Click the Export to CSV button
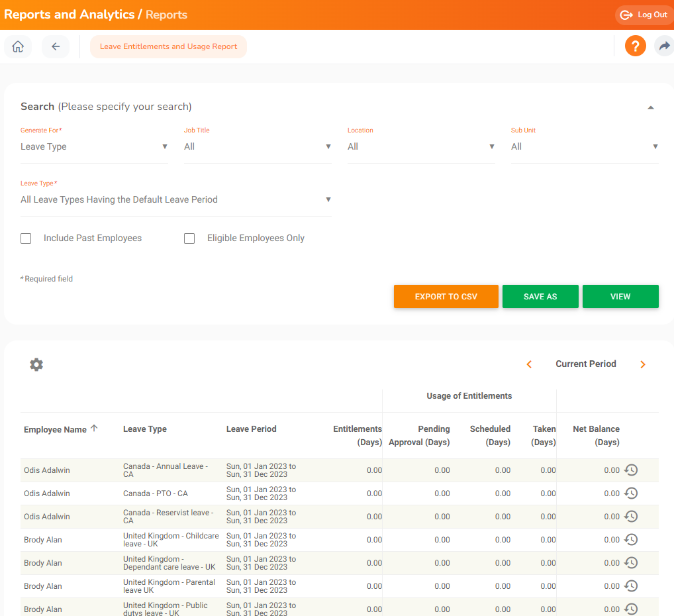Viewport: 674px width, 616px height. (x=446, y=296)
